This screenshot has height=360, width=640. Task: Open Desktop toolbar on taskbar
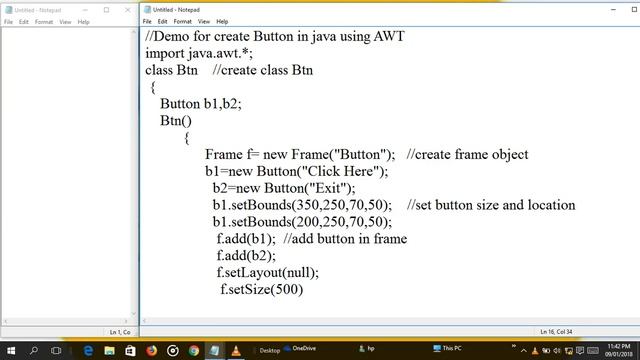269,351
